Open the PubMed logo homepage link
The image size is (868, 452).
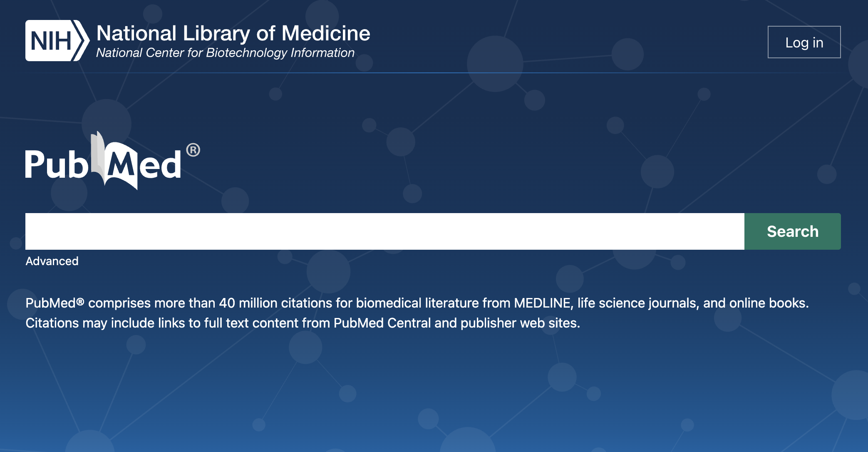112,161
